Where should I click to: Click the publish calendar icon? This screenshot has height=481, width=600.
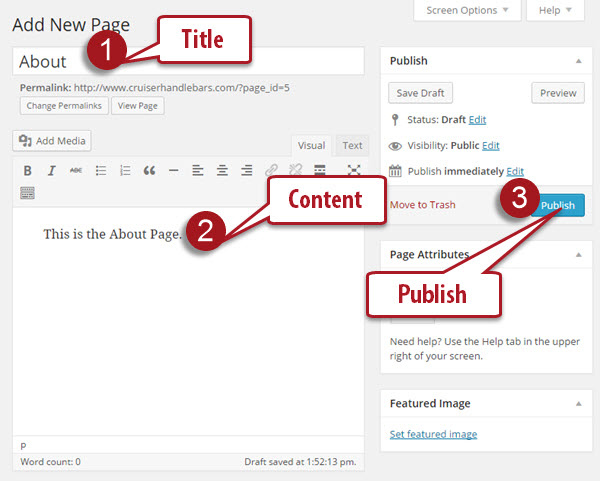[x=395, y=171]
